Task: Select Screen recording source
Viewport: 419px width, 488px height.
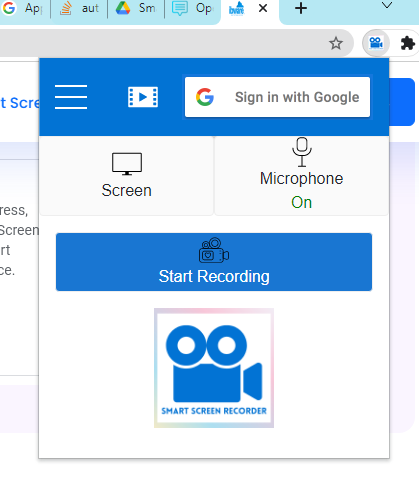Action: point(127,176)
